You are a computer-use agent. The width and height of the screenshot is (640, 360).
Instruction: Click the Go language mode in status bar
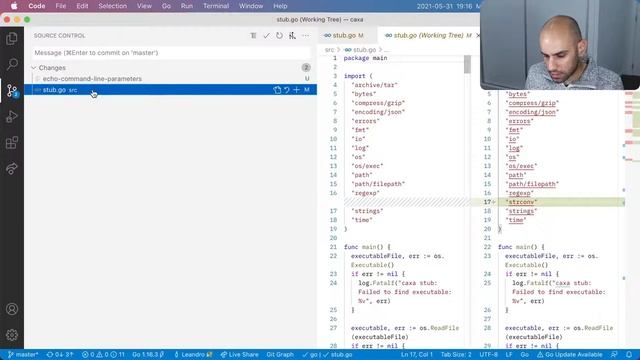click(524, 355)
